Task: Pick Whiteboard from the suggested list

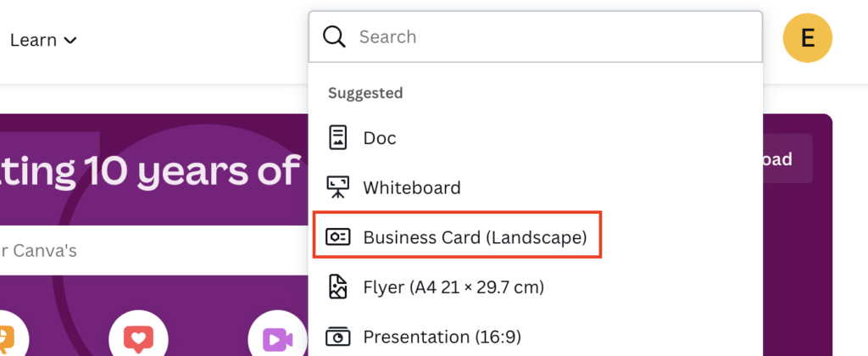Action: tap(412, 187)
